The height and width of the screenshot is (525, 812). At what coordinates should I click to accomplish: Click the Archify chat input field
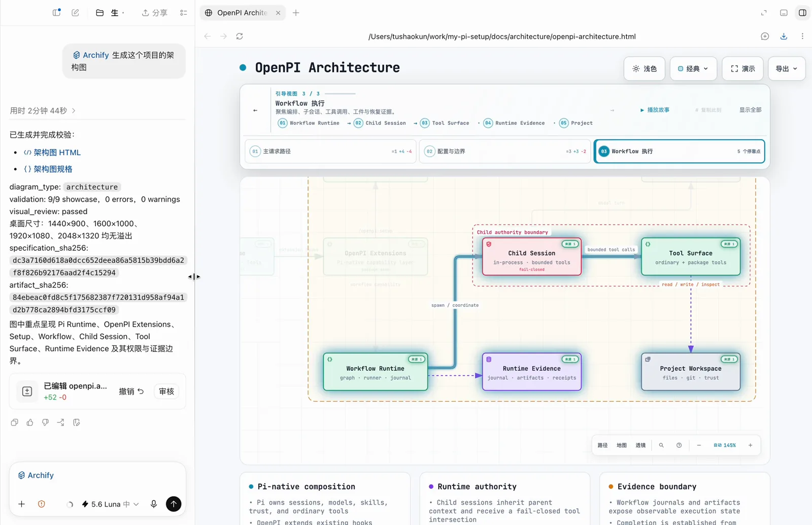click(x=97, y=476)
